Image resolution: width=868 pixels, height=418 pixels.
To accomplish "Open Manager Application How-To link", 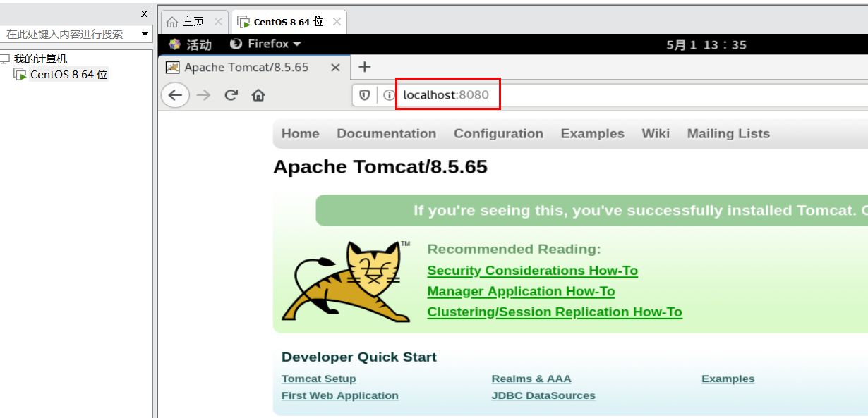I will coord(521,291).
